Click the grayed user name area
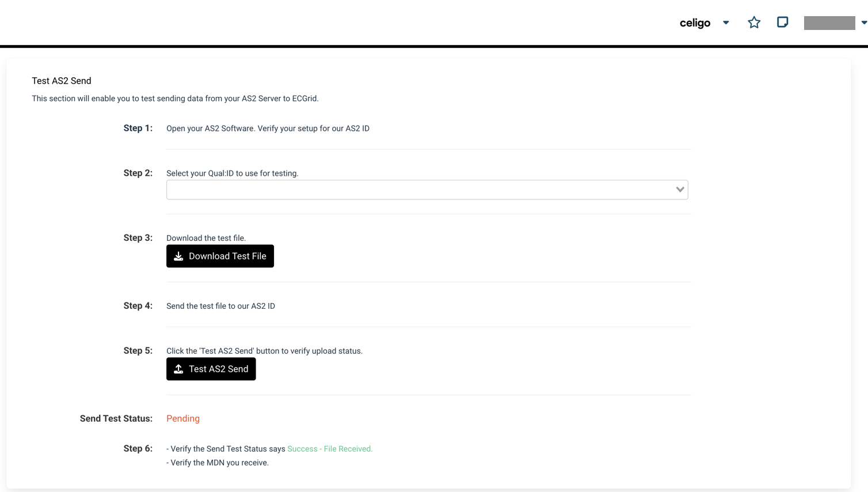The width and height of the screenshot is (868, 492). point(829,23)
